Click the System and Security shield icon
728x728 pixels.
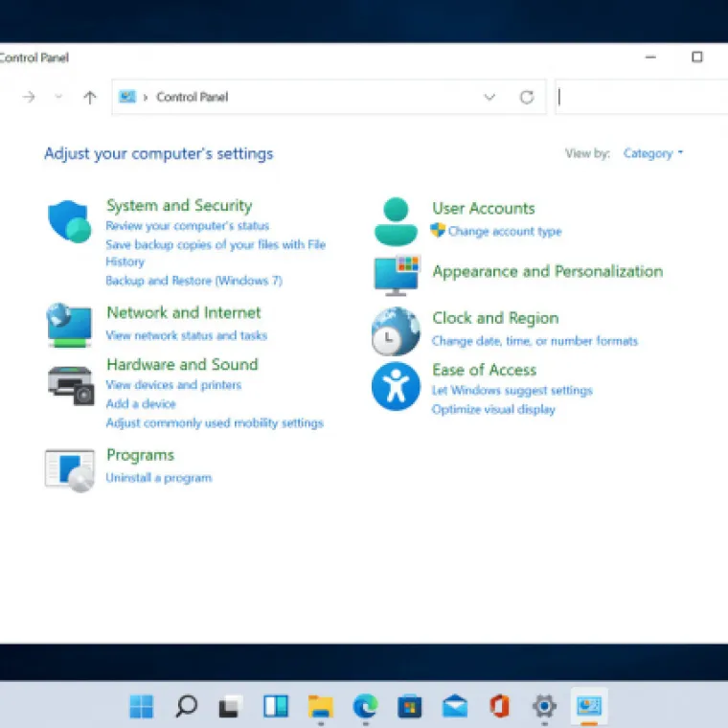pos(69,221)
